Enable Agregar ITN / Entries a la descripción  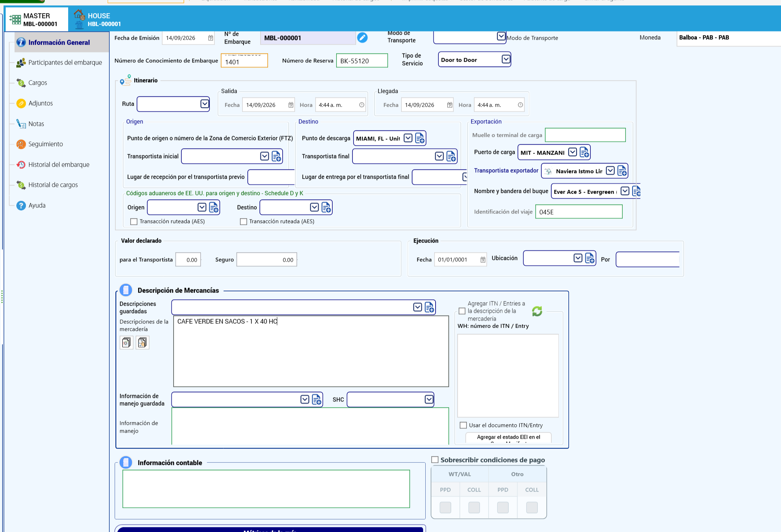462,311
